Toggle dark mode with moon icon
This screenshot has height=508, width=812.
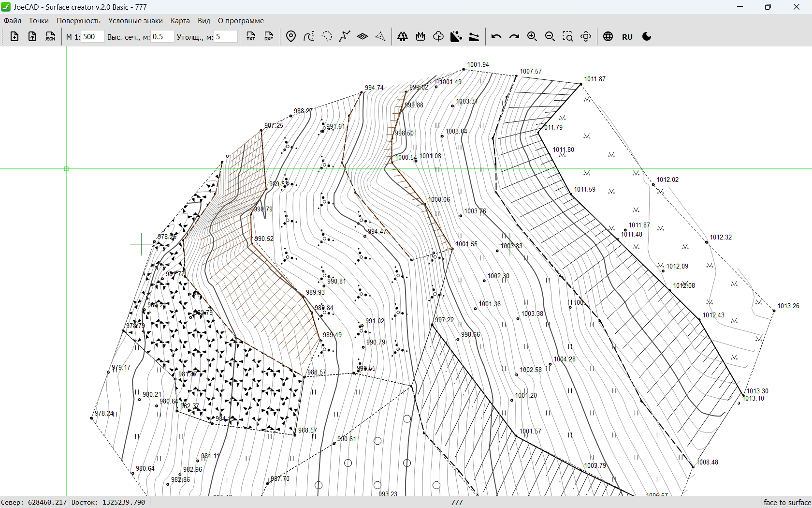[647, 37]
